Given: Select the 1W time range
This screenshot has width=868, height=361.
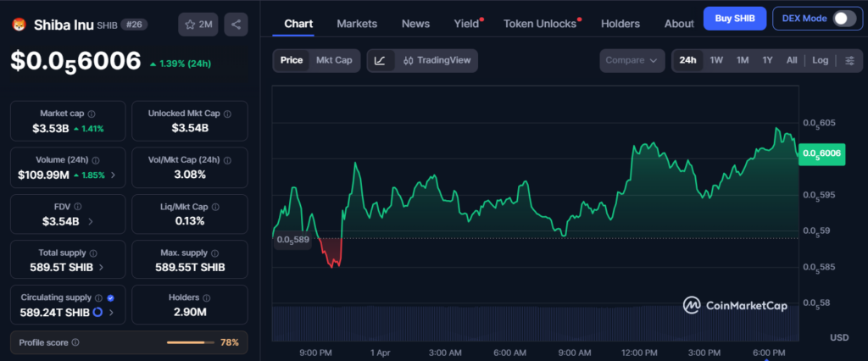Looking at the screenshot, I should 716,60.
